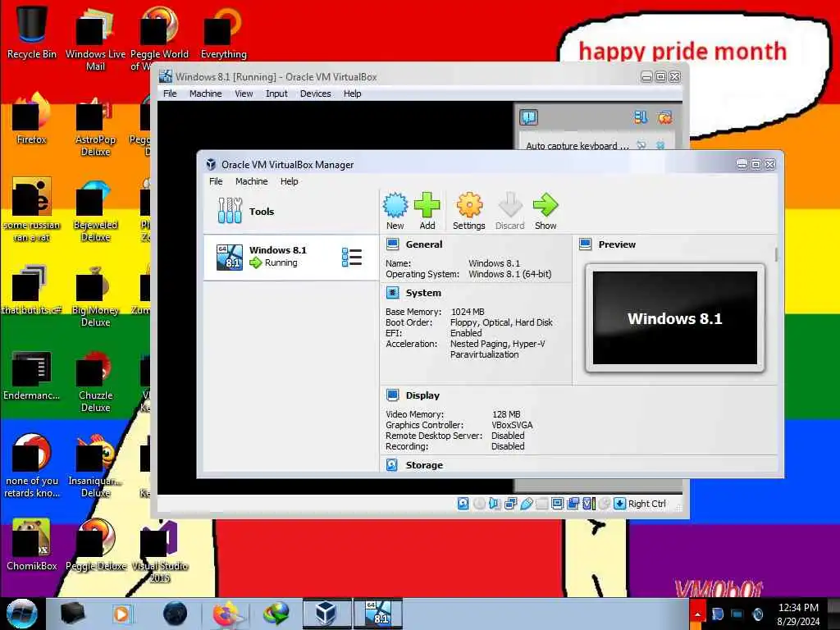Screen dimensions: 840x630
Task: Click the audio status bar icon
Action: (x=495, y=504)
